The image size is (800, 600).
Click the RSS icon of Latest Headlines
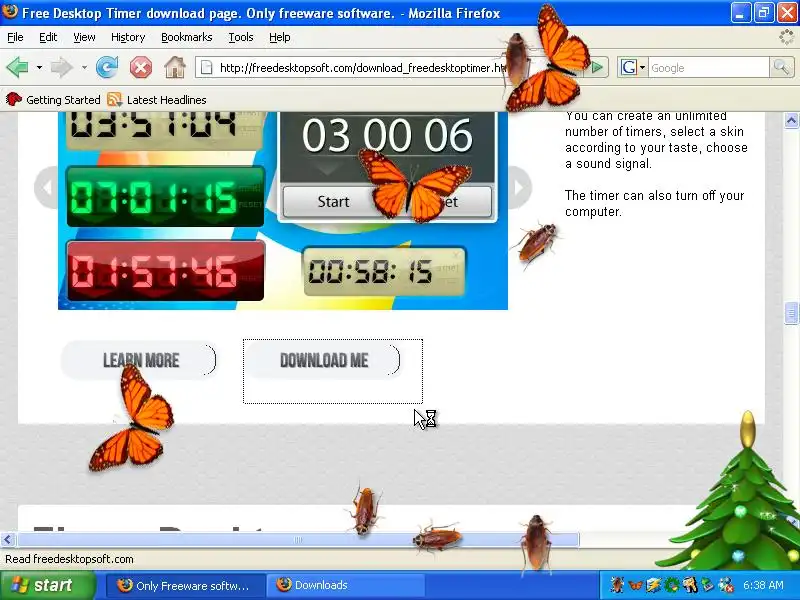[114, 99]
